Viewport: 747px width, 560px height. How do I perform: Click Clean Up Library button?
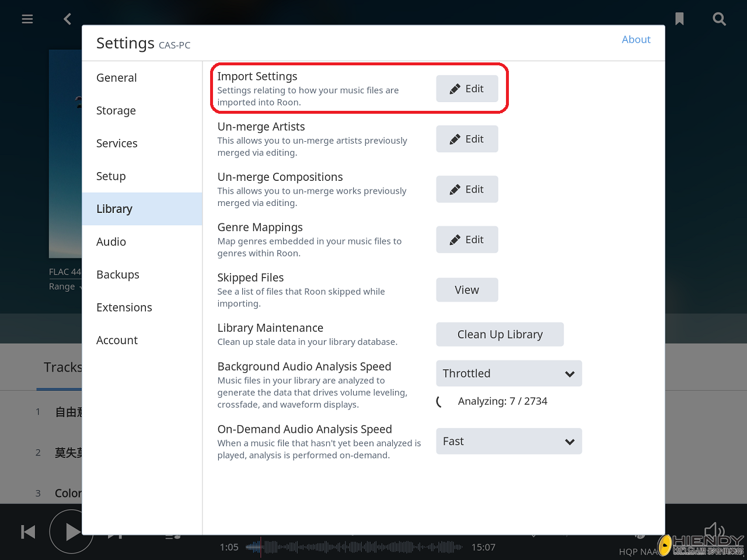(500, 334)
